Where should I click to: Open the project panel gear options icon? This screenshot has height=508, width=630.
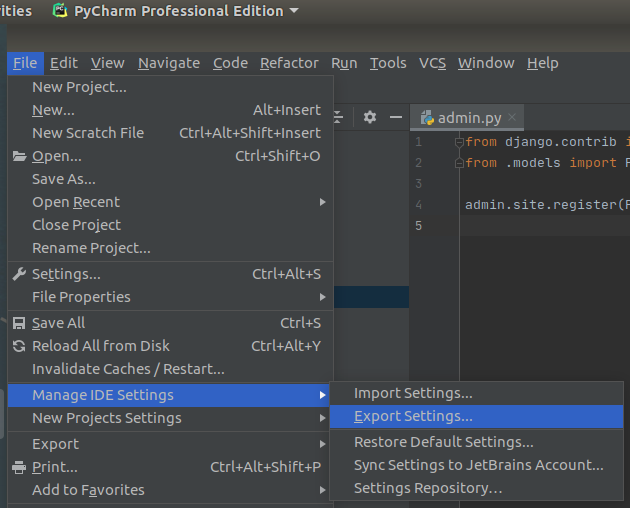point(370,117)
